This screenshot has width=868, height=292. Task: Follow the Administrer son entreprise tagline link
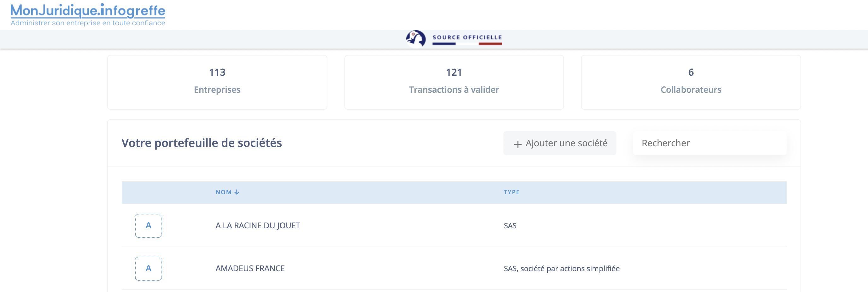[88, 23]
